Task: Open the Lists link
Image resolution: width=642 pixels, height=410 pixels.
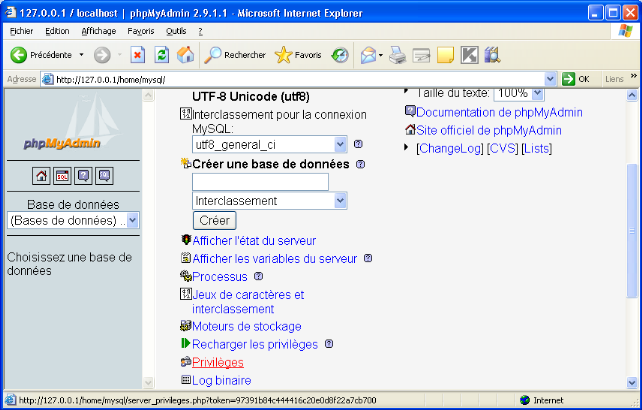Action: pos(536,148)
